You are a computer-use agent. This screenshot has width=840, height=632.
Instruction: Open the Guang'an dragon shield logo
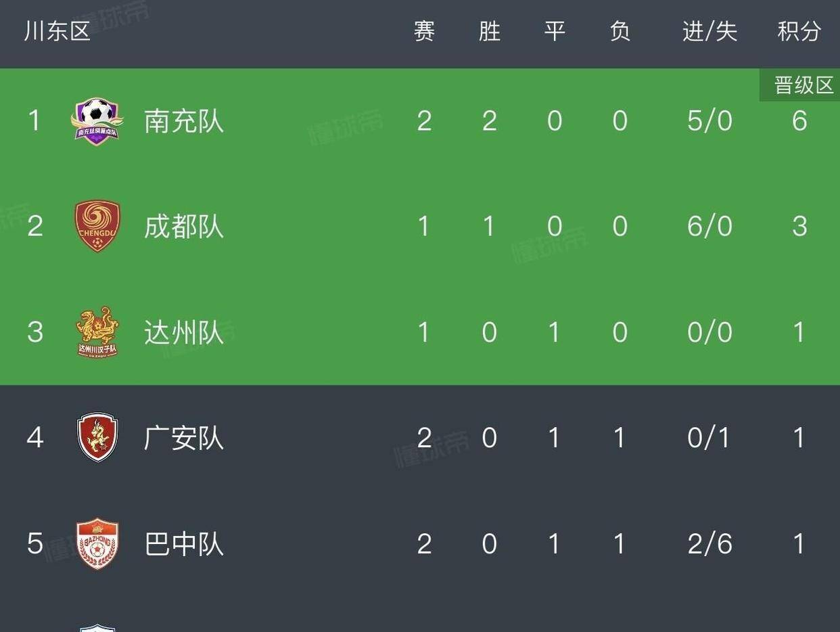tap(97, 437)
